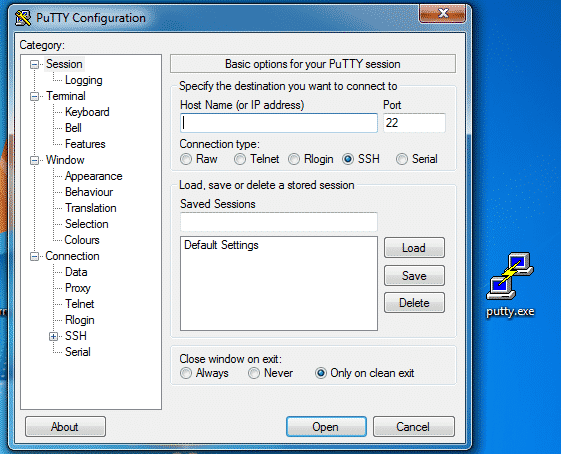Open the Colours settings category

point(82,240)
